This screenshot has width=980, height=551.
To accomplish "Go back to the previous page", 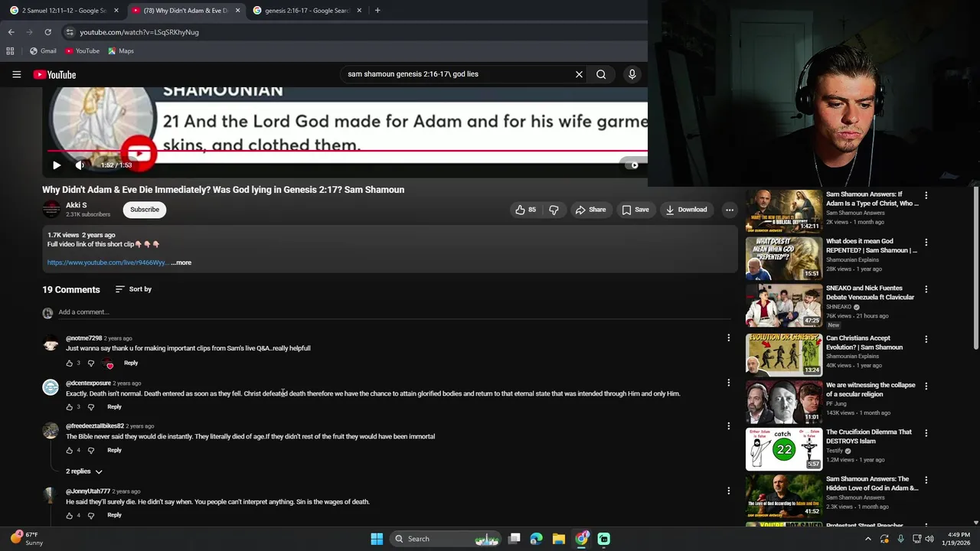I will coord(11,32).
